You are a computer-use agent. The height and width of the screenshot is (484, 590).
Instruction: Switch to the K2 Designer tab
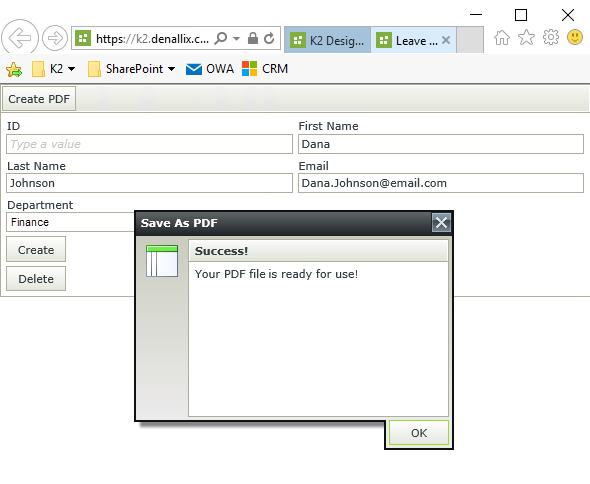pyautogui.click(x=327, y=40)
